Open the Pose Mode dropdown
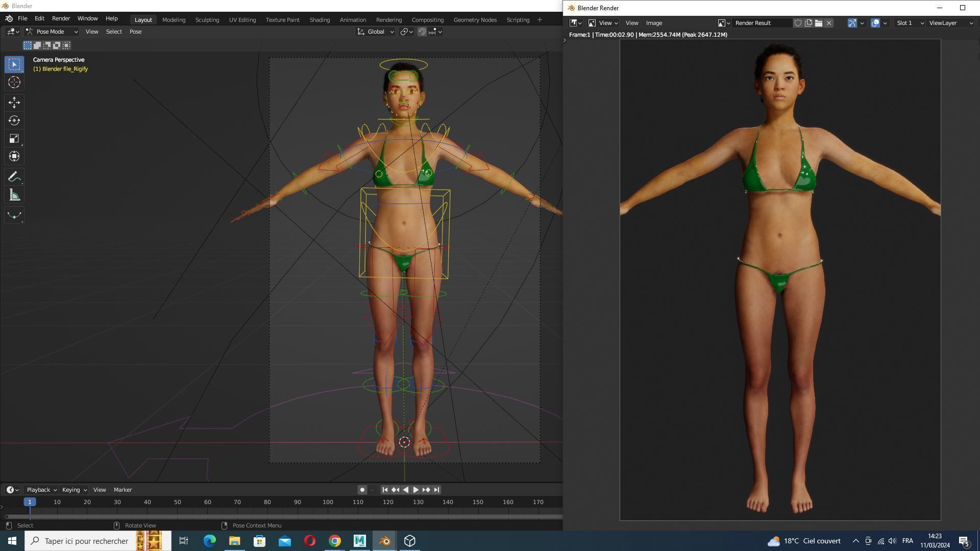Viewport: 980px width, 551px height. tap(52, 32)
